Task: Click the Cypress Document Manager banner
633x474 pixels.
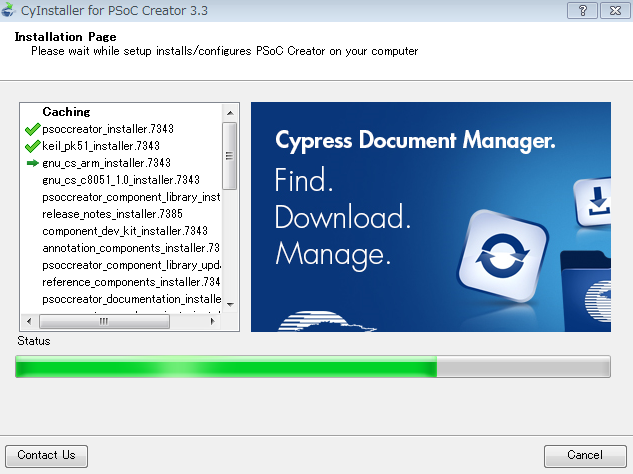Action: pos(431,217)
